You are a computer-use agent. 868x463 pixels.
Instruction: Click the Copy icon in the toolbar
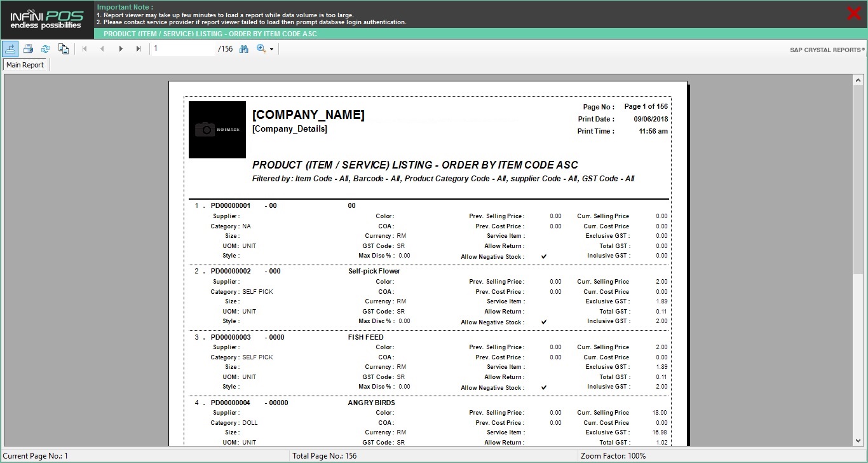pyautogui.click(x=64, y=48)
